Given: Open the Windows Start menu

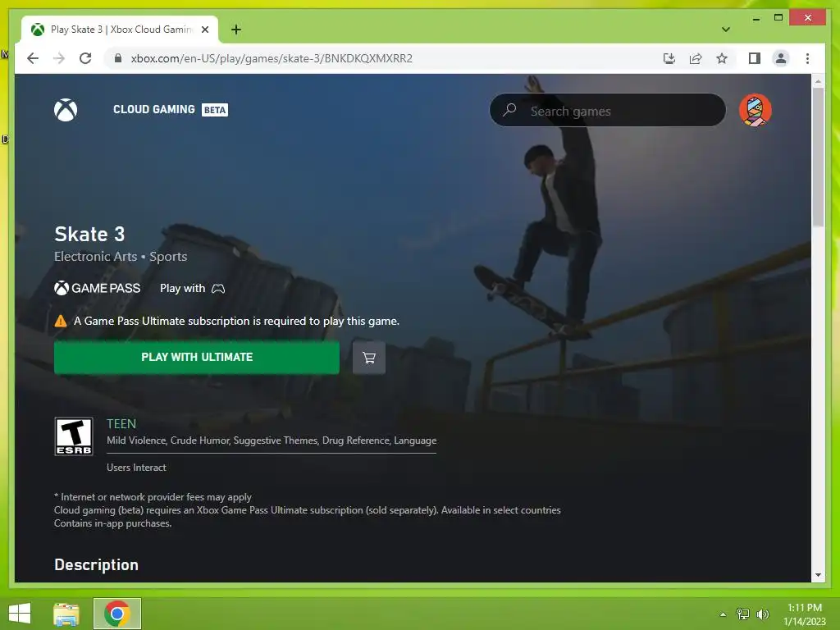Looking at the screenshot, I should click(20, 614).
